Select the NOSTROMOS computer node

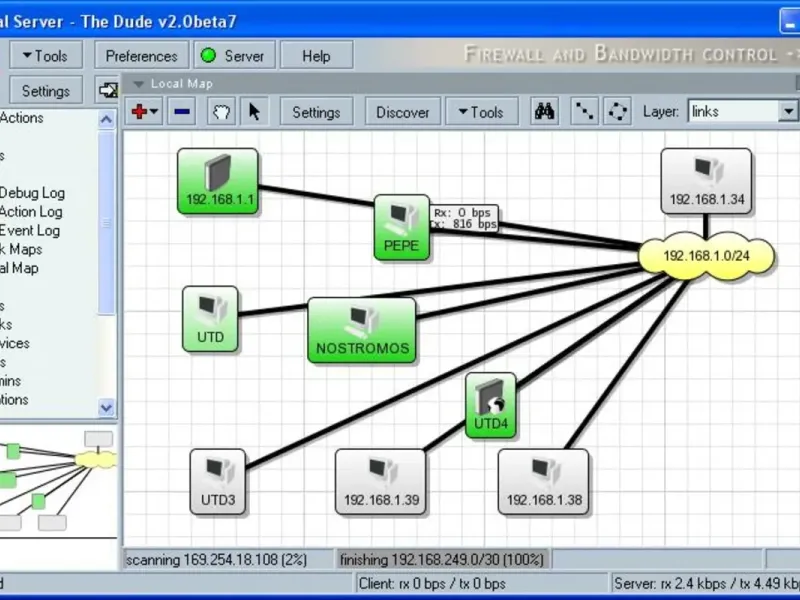tap(362, 330)
